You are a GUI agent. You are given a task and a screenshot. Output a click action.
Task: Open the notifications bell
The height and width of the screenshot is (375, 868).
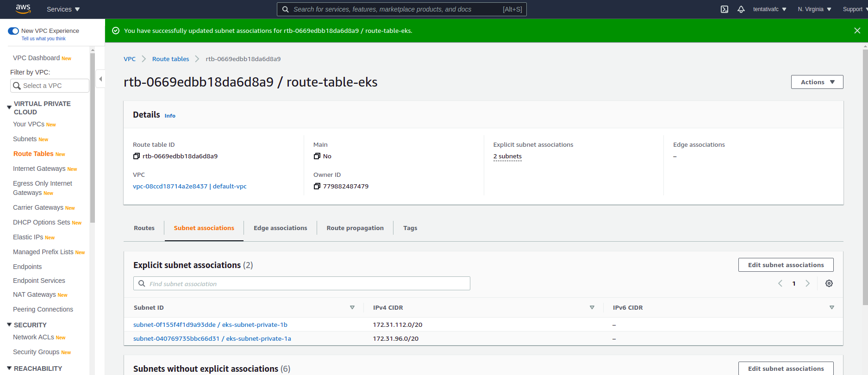coord(741,9)
